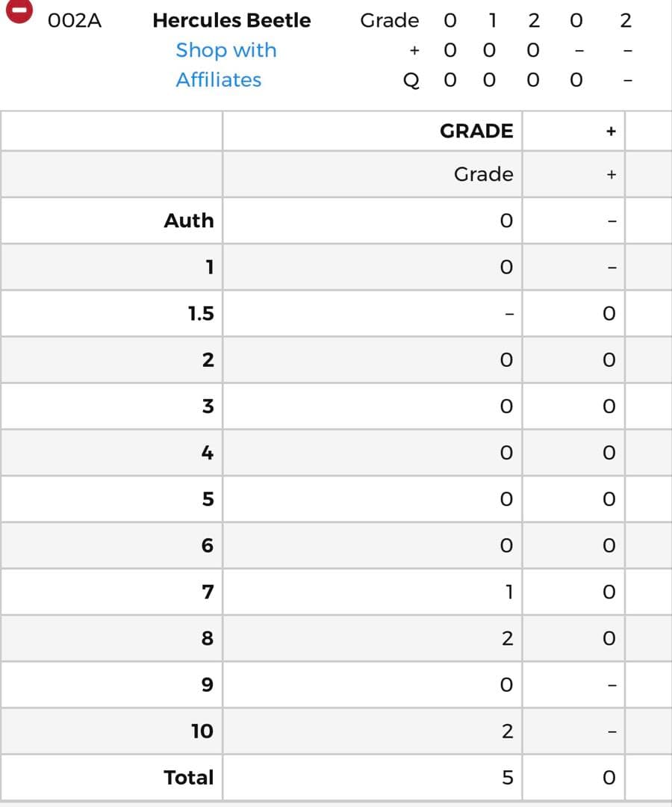
Task: Click the total count of 5
Action: (507, 778)
